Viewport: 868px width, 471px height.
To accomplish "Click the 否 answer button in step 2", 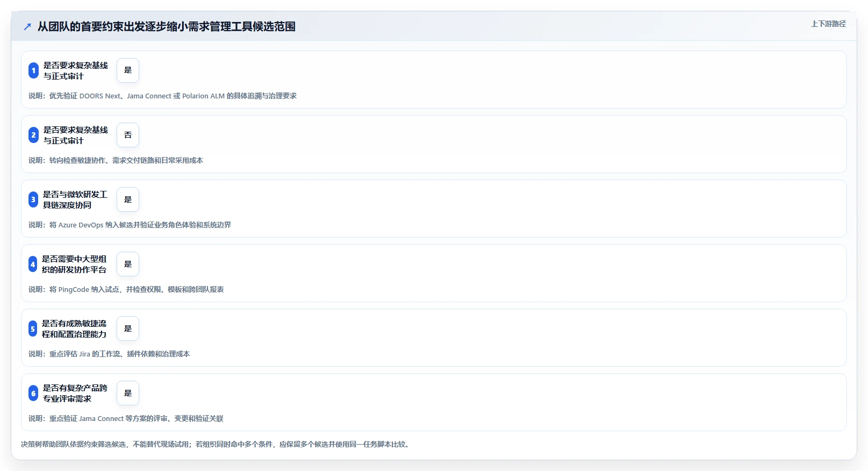I will [128, 135].
